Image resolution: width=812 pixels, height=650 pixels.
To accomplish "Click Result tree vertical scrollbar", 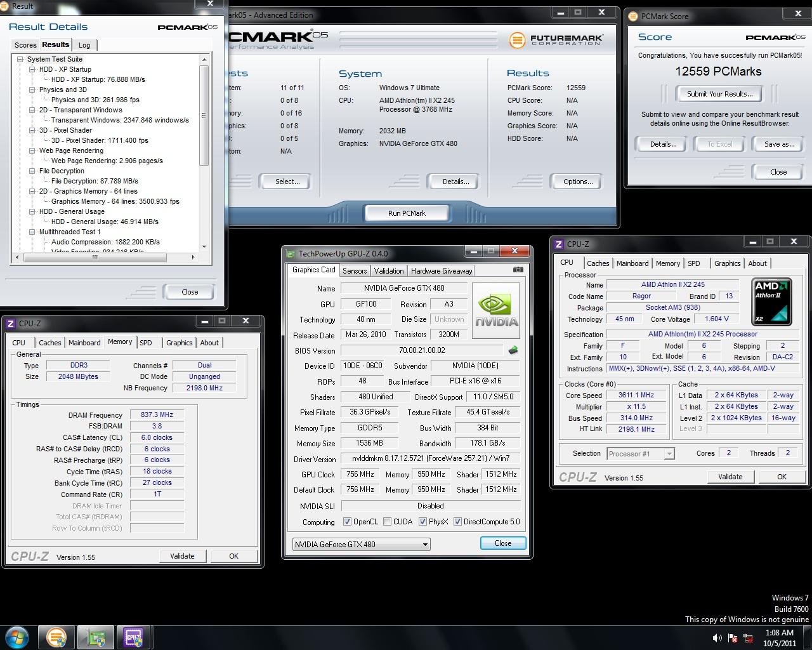I will point(204,116).
